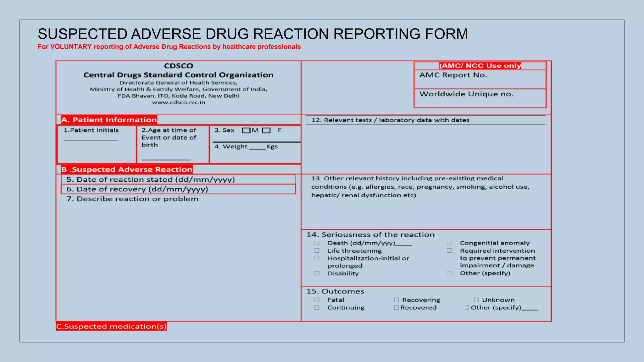Click the 15. Outcomes heading
Screen dimensions: 644x362
(x=335, y=292)
